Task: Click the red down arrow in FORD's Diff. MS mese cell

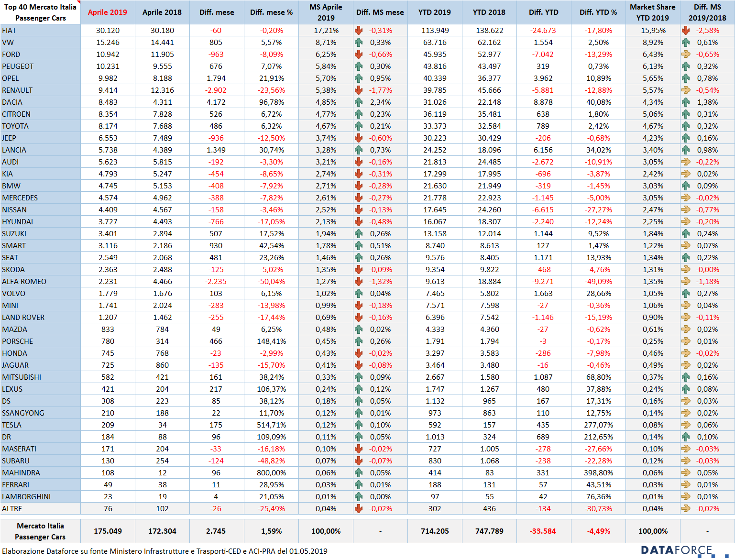Action: 359,54
